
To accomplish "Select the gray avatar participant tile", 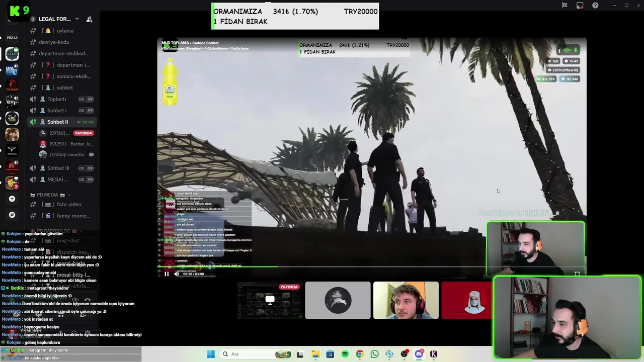I will [x=338, y=300].
